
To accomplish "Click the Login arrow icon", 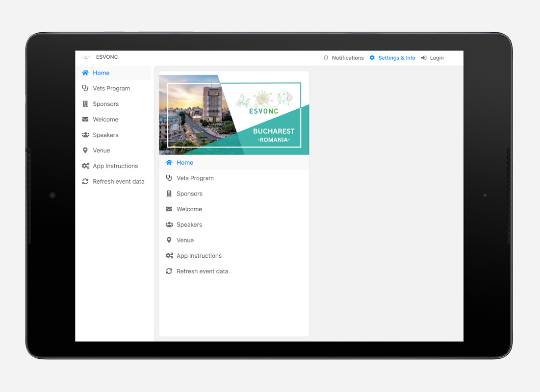I will coord(424,58).
